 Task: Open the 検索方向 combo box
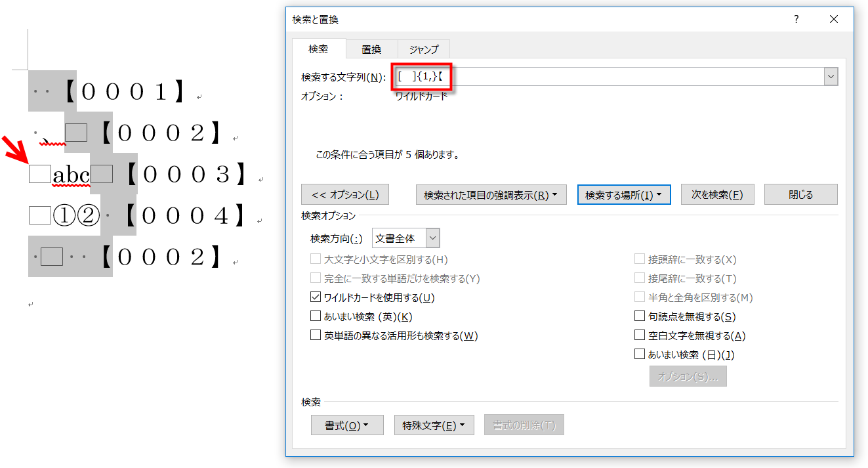(405, 238)
